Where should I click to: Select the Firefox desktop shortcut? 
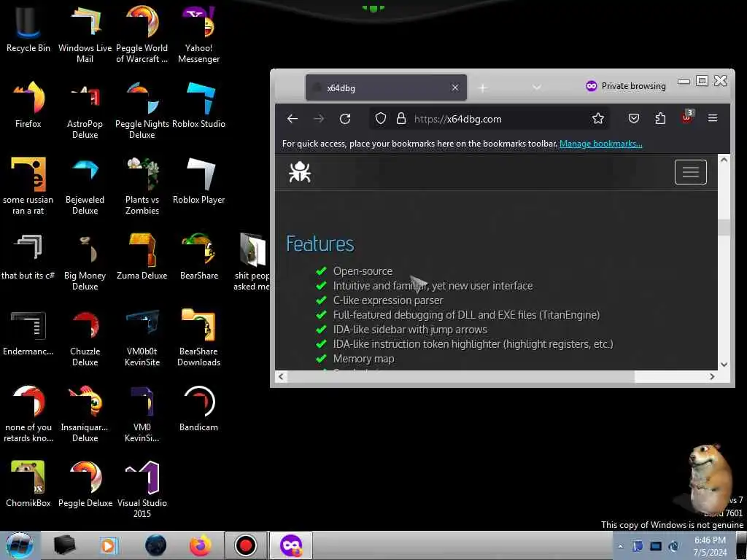pyautogui.click(x=28, y=105)
